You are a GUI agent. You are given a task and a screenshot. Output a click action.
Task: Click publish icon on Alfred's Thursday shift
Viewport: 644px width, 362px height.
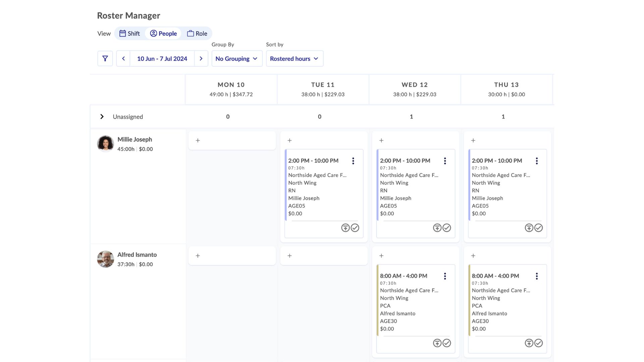529,343
